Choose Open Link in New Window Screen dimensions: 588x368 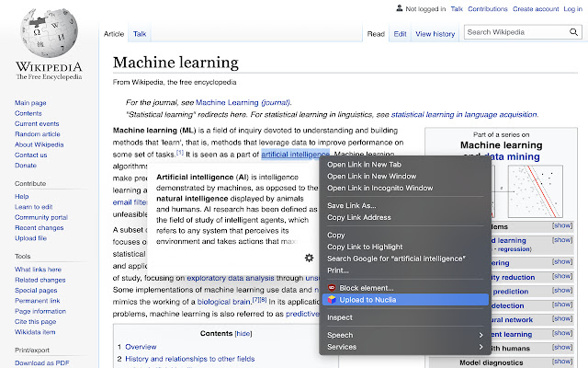coord(405,176)
